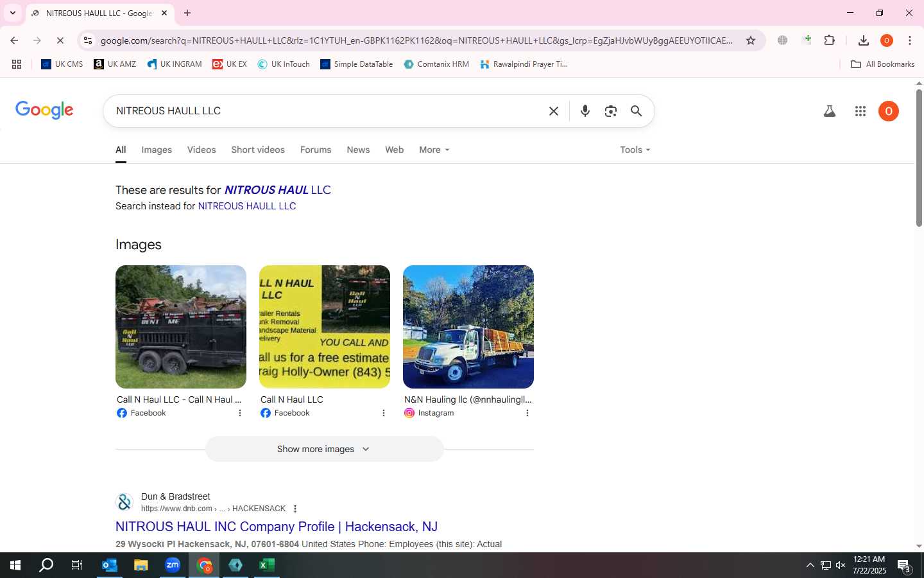The image size is (924, 578).
Task: Open the Comtanix HRM bookmark
Action: 436,64
